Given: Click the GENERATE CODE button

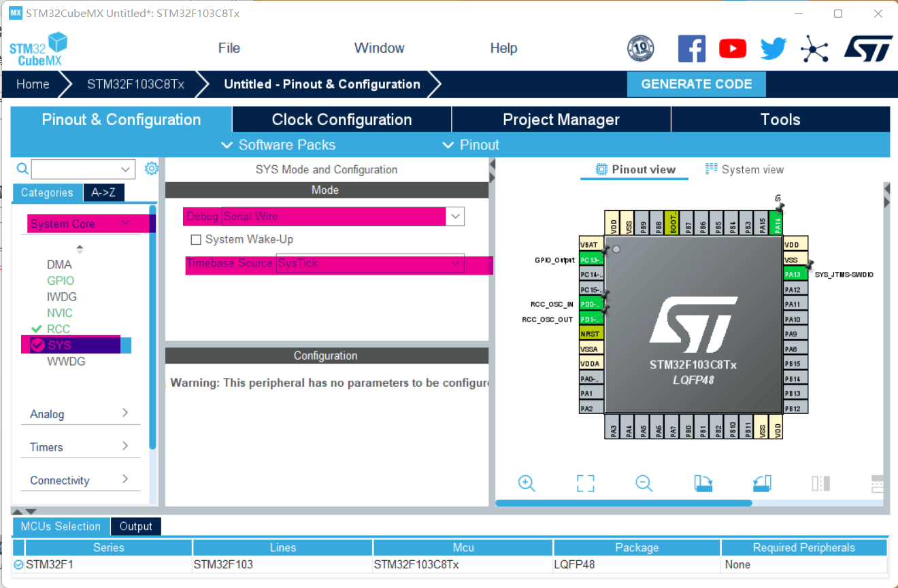Looking at the screenshot, I should [x=696, y=84].
